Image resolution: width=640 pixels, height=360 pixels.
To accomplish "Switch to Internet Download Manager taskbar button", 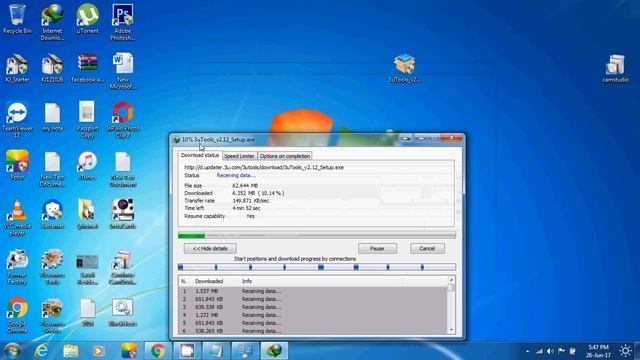I will pyautogui.click(x=274, y=351).
